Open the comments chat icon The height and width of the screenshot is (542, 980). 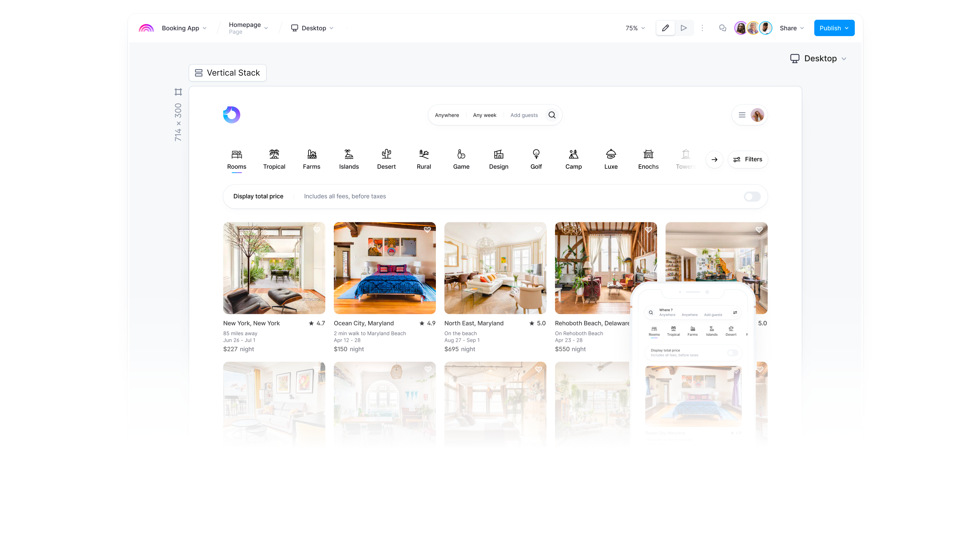point(722,28)
